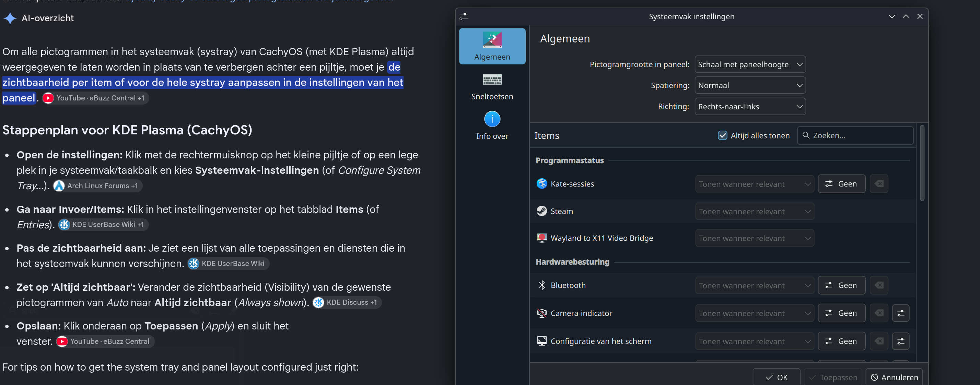Open the KDE UserBase Wiki chip after 'kunnen verschijnen'

(228, 264)
